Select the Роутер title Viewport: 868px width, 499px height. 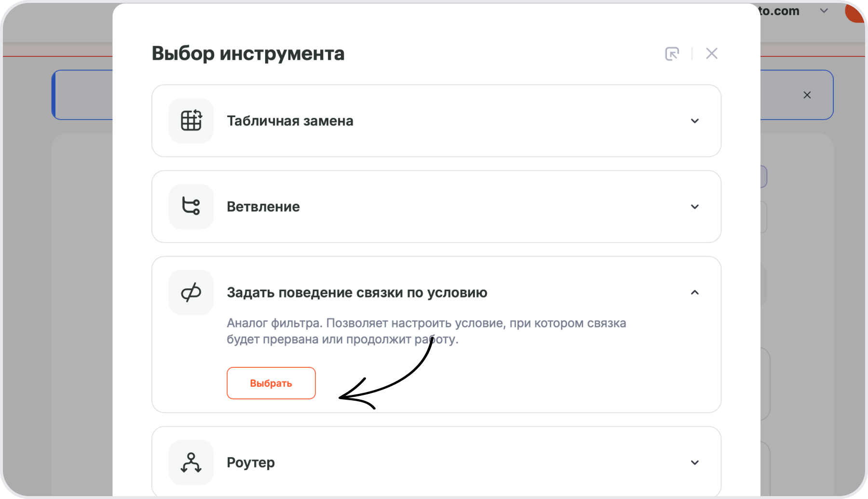pos(251,463)
